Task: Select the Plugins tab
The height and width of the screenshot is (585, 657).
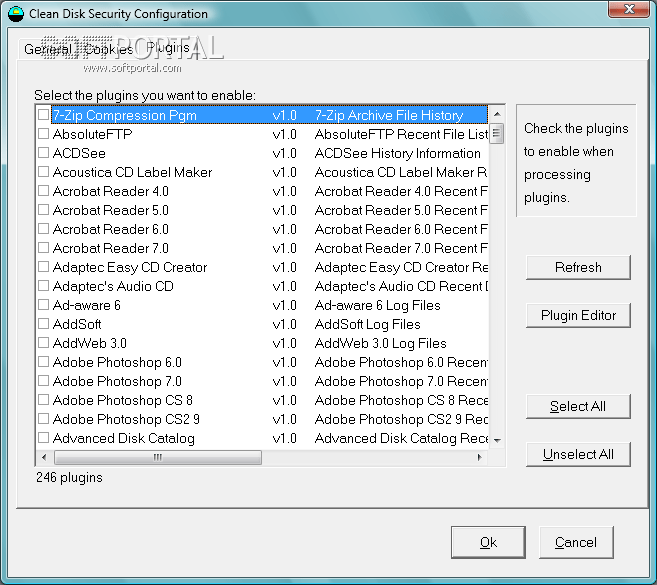Action: (168, 48)
